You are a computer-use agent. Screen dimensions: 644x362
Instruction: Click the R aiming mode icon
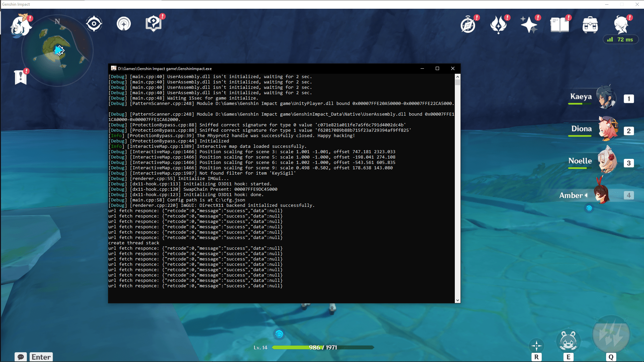(536, 346)
